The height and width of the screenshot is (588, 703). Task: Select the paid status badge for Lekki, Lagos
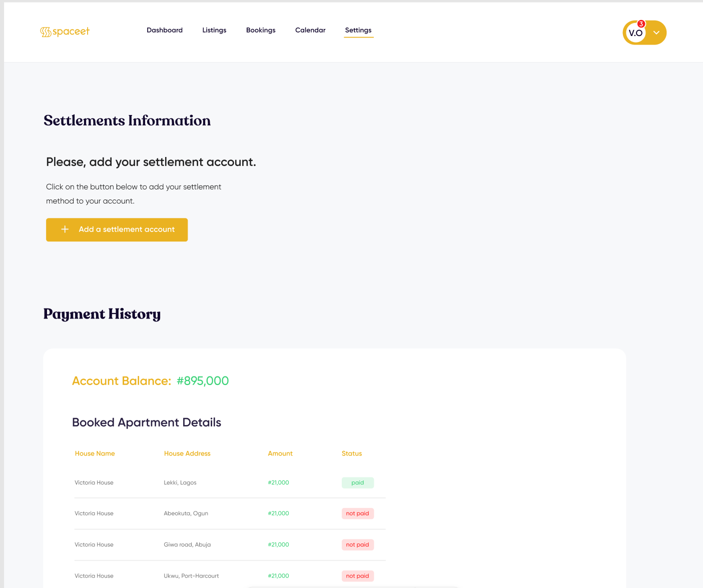click(x=357, y=482)
